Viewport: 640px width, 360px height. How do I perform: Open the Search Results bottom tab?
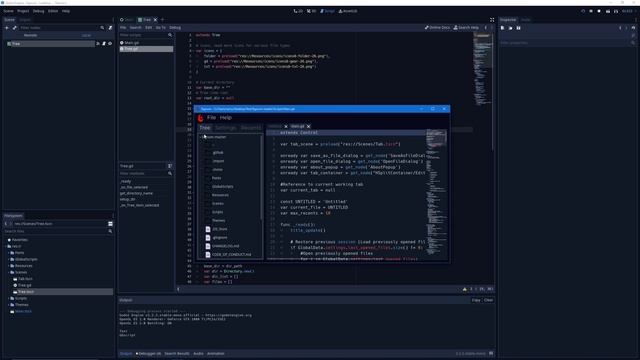click(177, 354)
